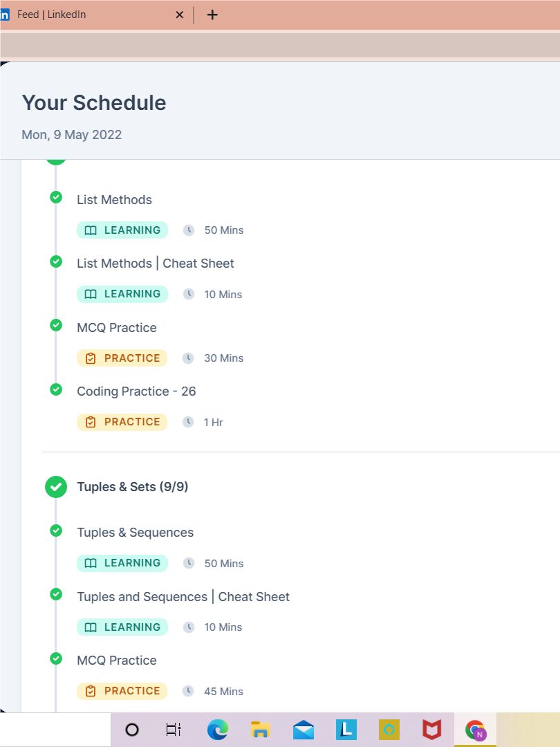The height and width of the screenshot is (747, 560).
Task: Switch to the Chrome taskbar icon
Action: [x=475, y=730]
